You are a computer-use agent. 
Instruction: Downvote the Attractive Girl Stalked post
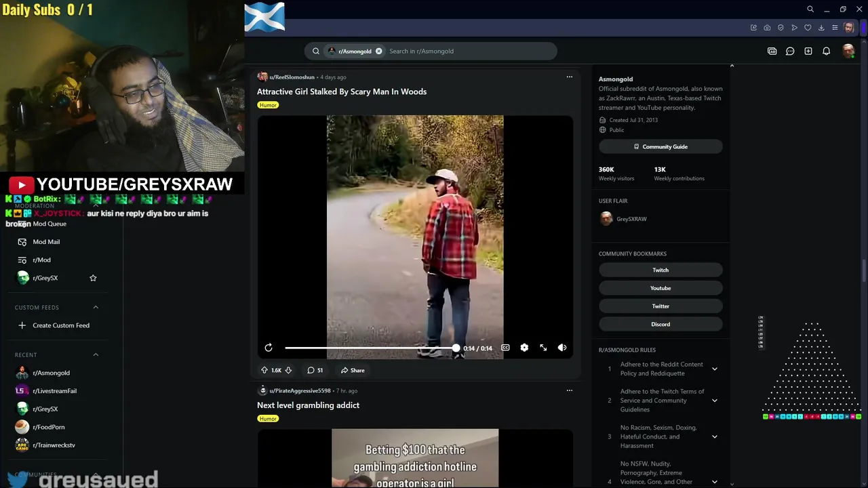point(288,370)
